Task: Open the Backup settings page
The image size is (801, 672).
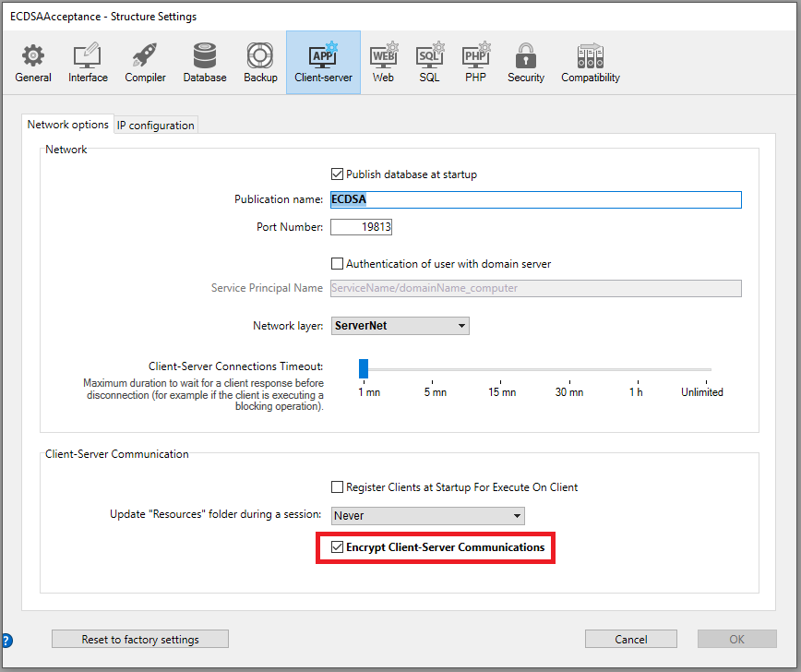Action: point(260,63)
